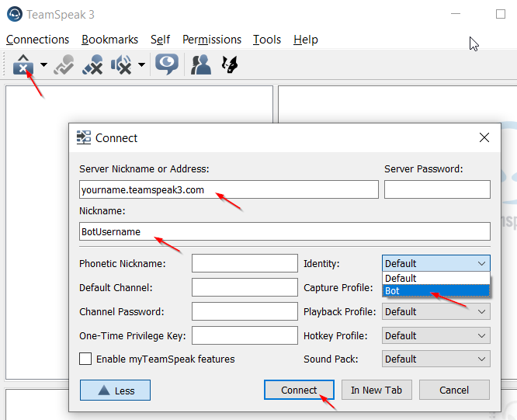Toggle the mute microphone toolbar icon
Viewport: 517px width, 420px height.
click(x=92, y=64)
